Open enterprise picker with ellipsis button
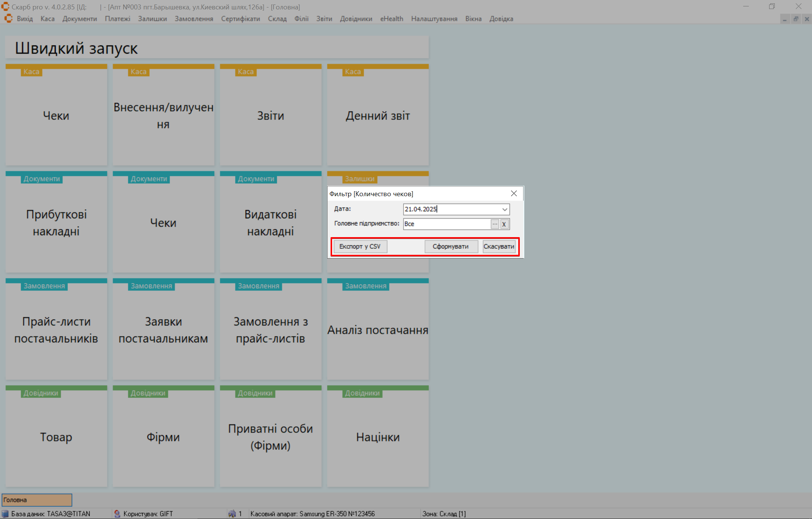The image size is (812, 519). pyautogui.click(x=495, y=224)
